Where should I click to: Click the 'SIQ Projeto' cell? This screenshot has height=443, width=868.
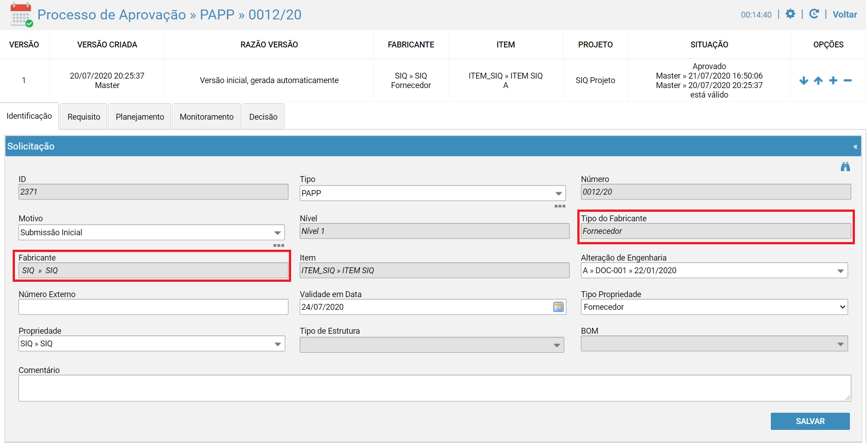pos(595,80)
